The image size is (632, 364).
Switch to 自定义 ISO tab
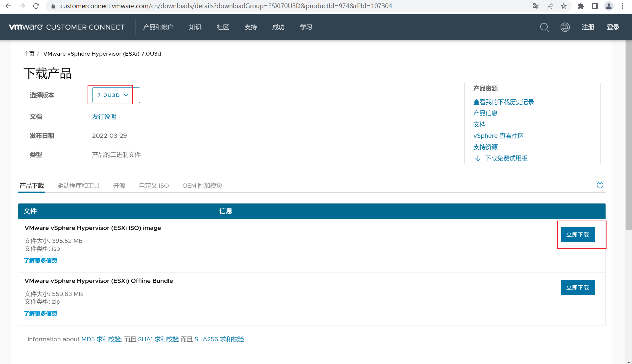[154, 185]
